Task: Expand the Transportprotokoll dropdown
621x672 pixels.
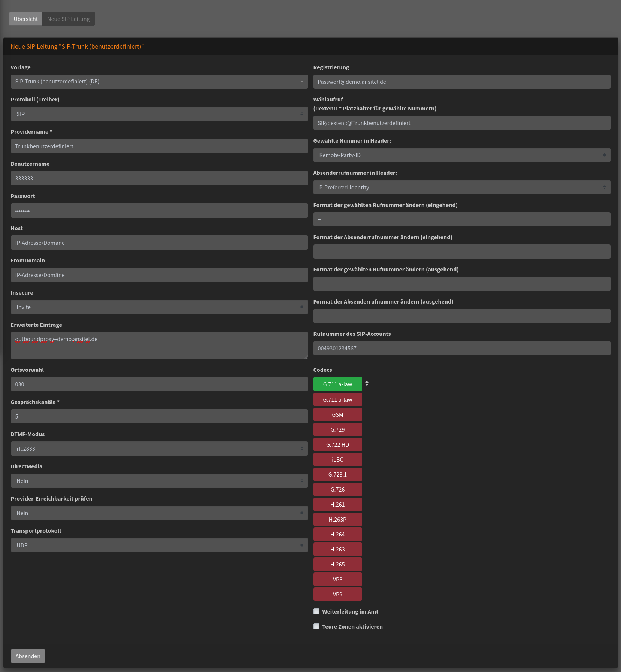Action: [x=159, y=545]
